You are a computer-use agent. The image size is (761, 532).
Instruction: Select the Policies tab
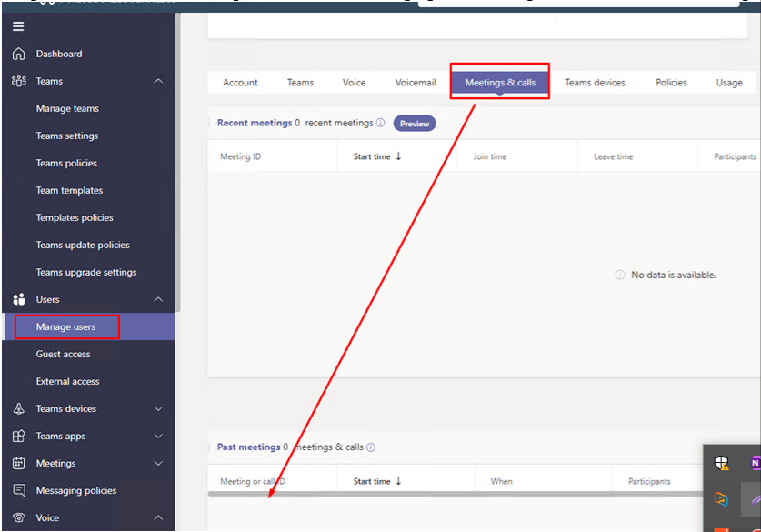pyautogui.click(x=671, y=83)
